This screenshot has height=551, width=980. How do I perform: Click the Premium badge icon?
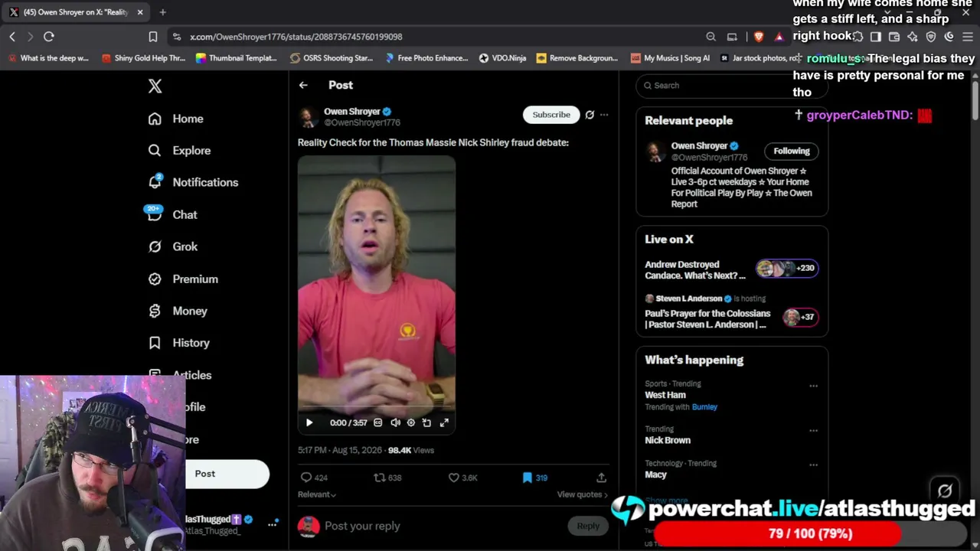[x=155, y=279]
